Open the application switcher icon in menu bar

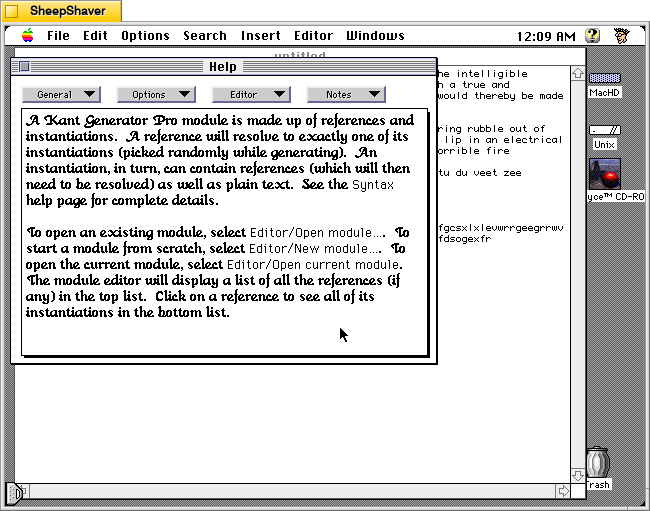click(621, 36)
